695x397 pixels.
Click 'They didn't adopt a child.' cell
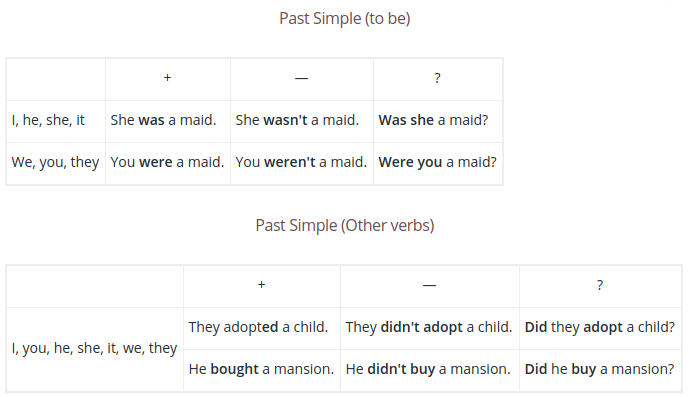429,328
